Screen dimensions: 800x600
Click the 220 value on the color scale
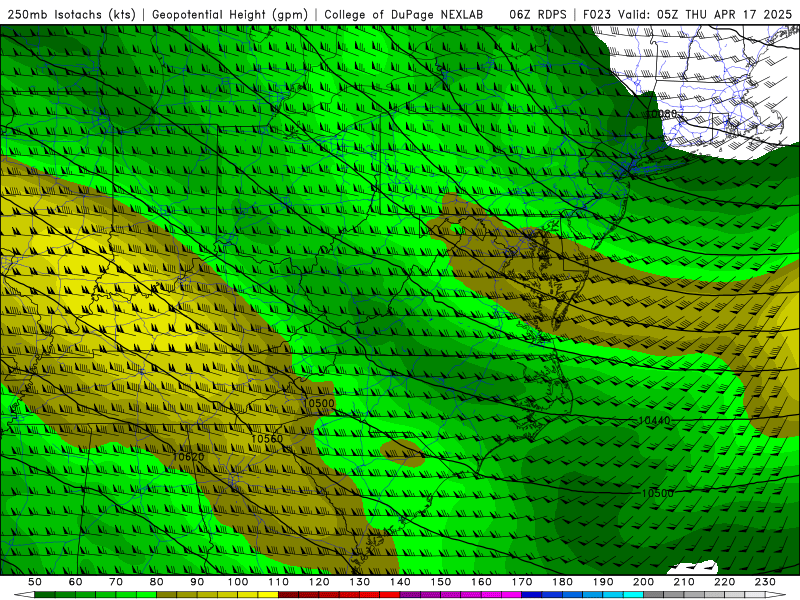(724, 582)
